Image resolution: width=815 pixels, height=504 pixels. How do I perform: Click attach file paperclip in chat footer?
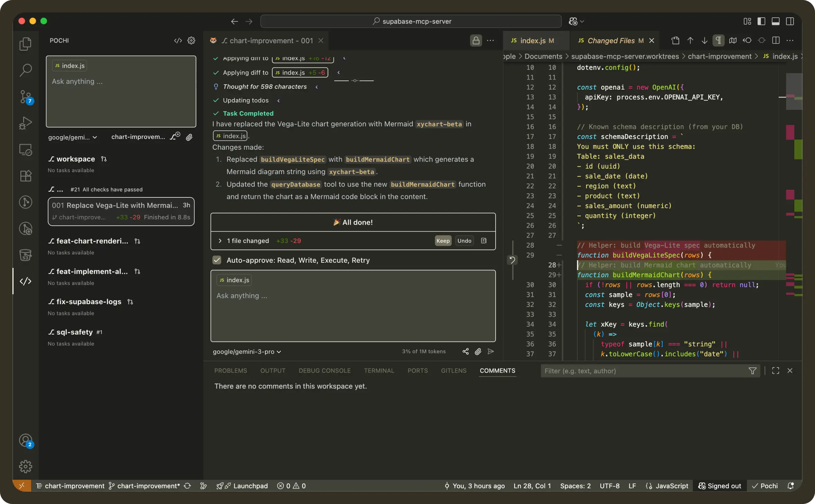478,352
